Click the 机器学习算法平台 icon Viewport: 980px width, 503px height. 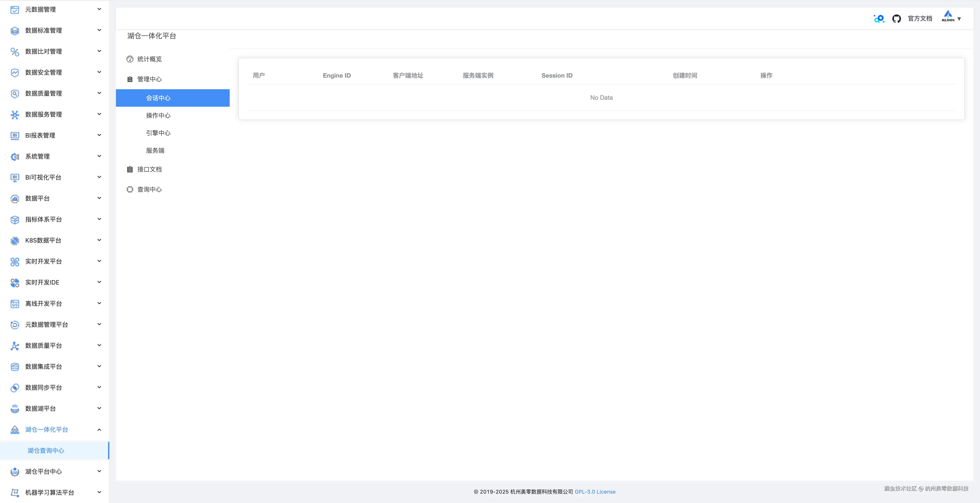15,493
